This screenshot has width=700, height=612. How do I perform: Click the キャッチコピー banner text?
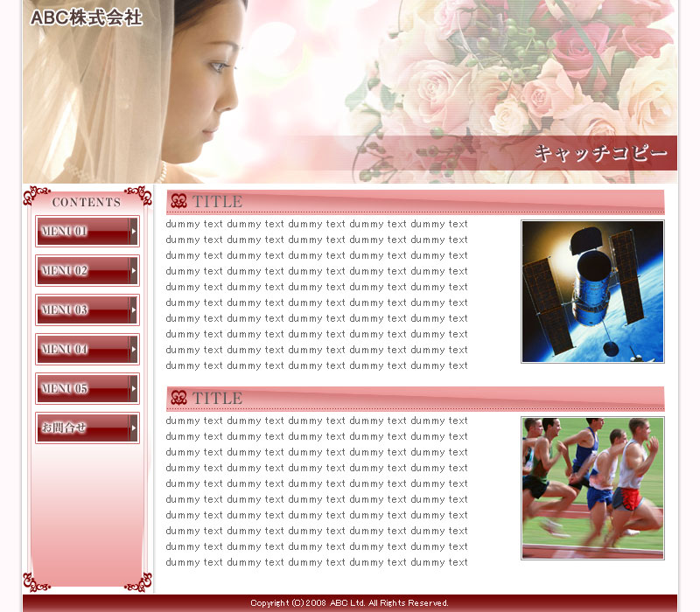(601, 153)
